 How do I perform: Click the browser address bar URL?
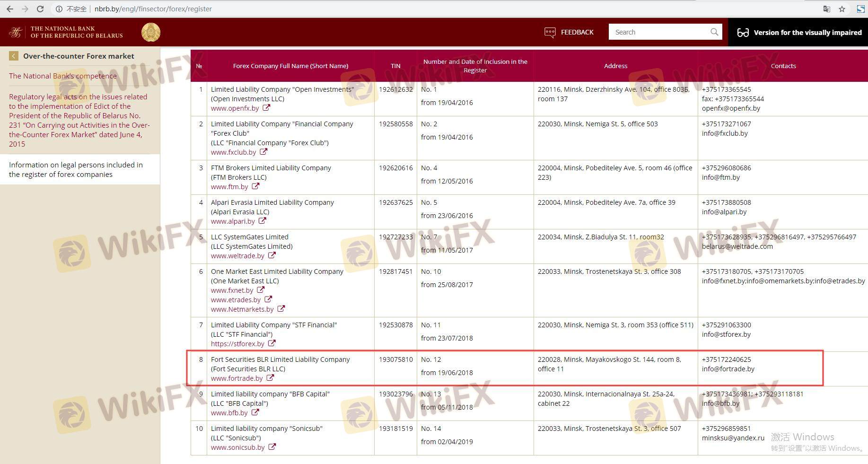(153, 9)
